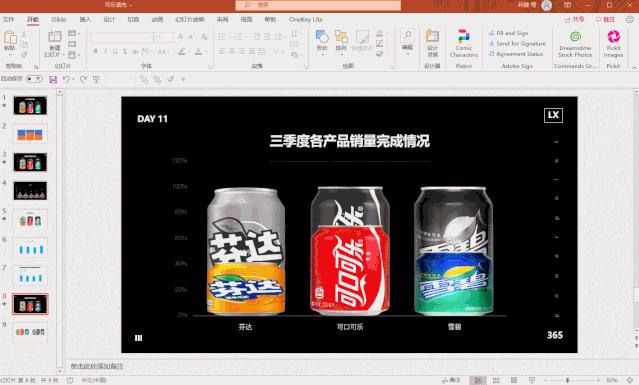Open Comic Characters Pixton add-in
Image resolution: width=639 pixels, height=385 pixels.
click(x=464, y=43)
